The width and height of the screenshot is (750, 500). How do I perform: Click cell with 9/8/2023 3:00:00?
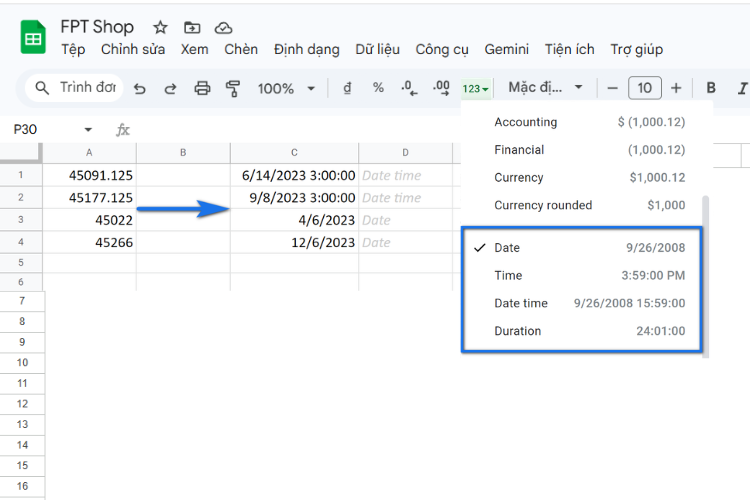(294, 198)
